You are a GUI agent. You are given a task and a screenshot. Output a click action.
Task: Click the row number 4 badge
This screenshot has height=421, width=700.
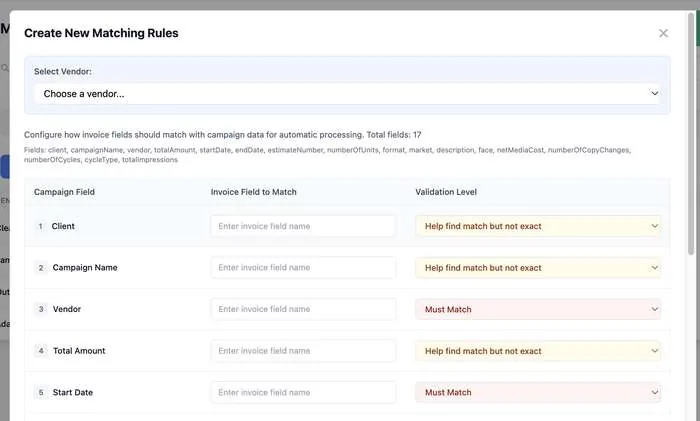point(41,350)
